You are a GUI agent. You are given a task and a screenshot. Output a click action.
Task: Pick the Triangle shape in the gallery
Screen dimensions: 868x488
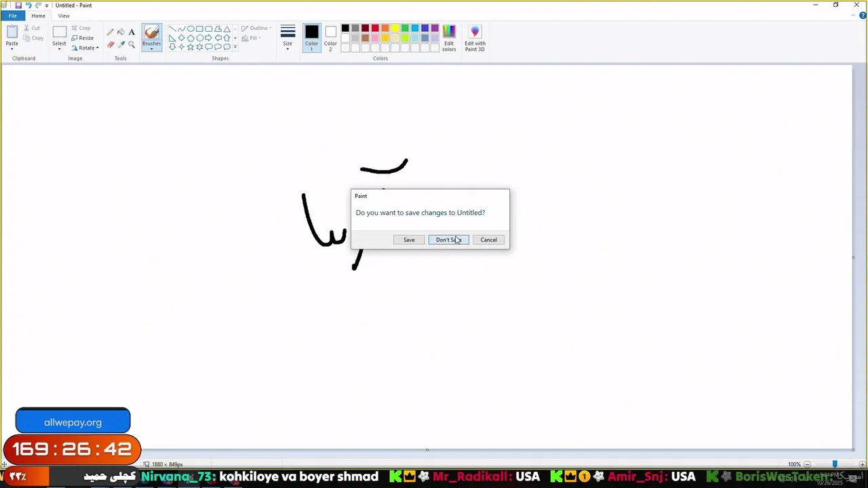pos(226,29)
